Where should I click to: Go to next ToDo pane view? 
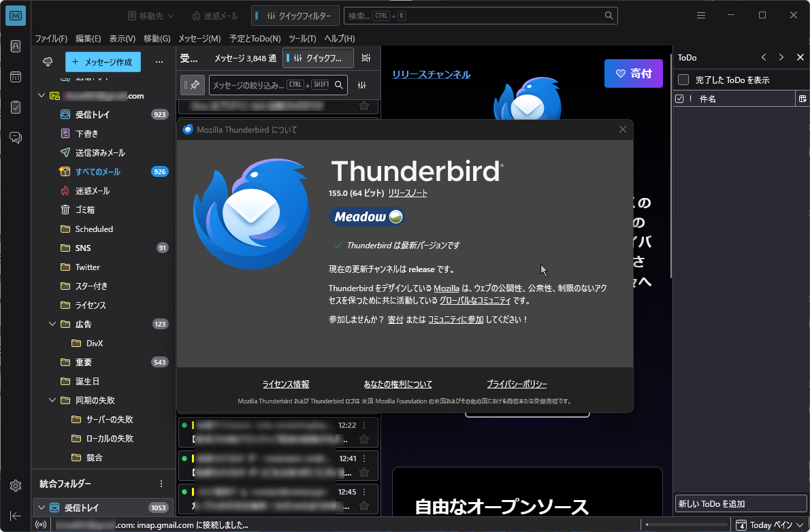pos(781,57)
